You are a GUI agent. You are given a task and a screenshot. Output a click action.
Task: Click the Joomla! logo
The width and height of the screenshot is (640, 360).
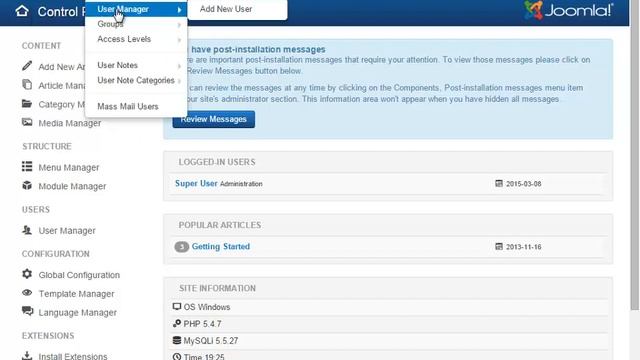(569, 10)
